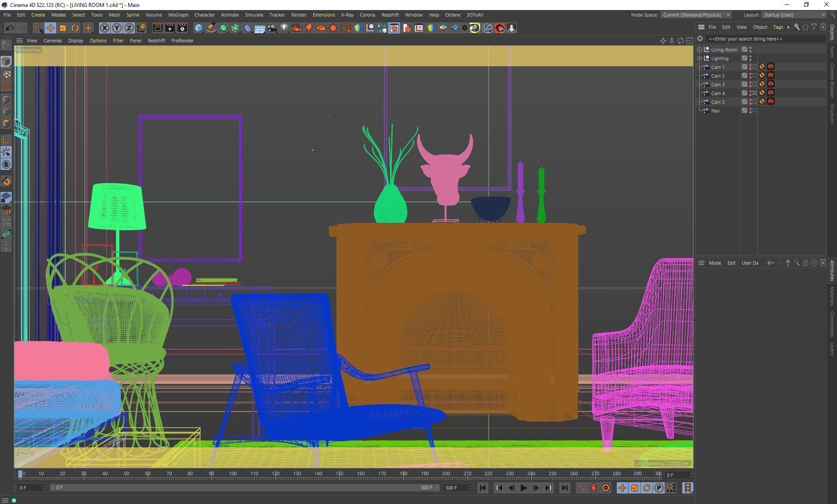Toggle visibility dots for Living Room
Screen dimensions: 837x504
pyautogui.click(x=750, y=50)
